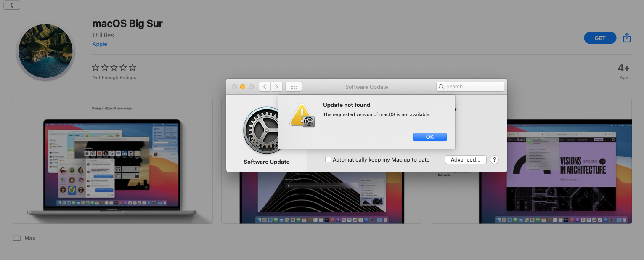
Task: Click the Not Enough Ratings label
Action: pyautogui.click(x=114, y=77)
